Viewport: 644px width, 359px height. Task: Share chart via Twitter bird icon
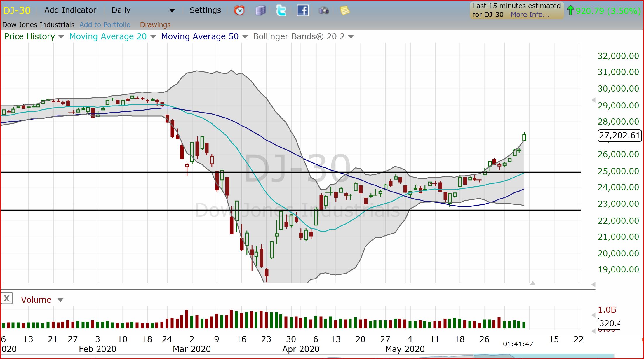click(281, 11)
